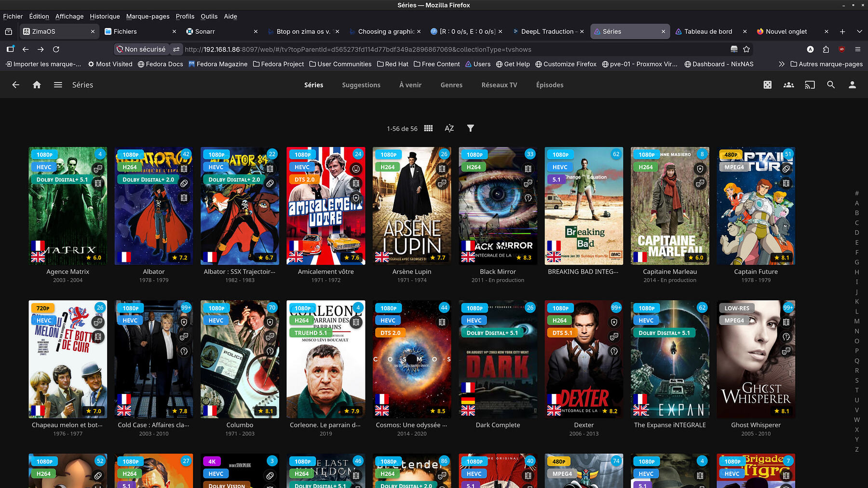Open the Most Visited bookmark
Viewport: 868px width, 488px height.
pos(110,64)
